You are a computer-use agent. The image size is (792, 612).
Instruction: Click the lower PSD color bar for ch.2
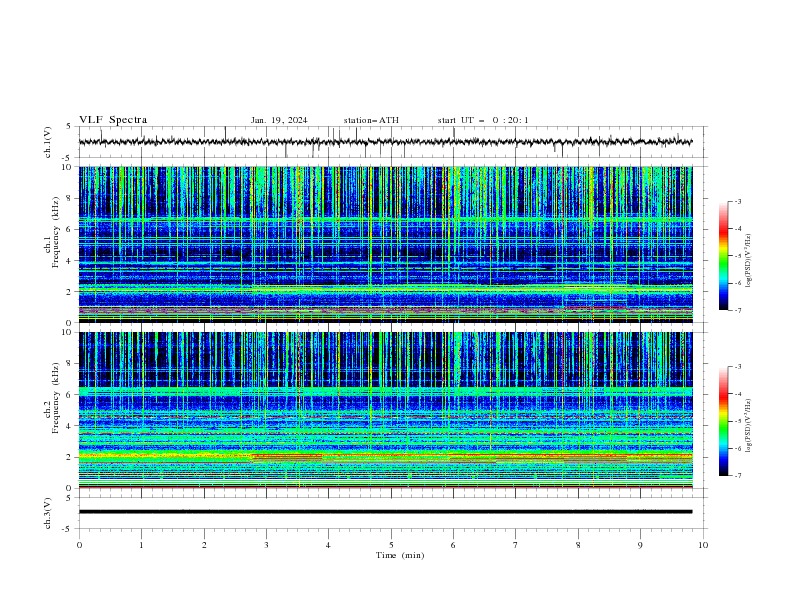[723, 421]
